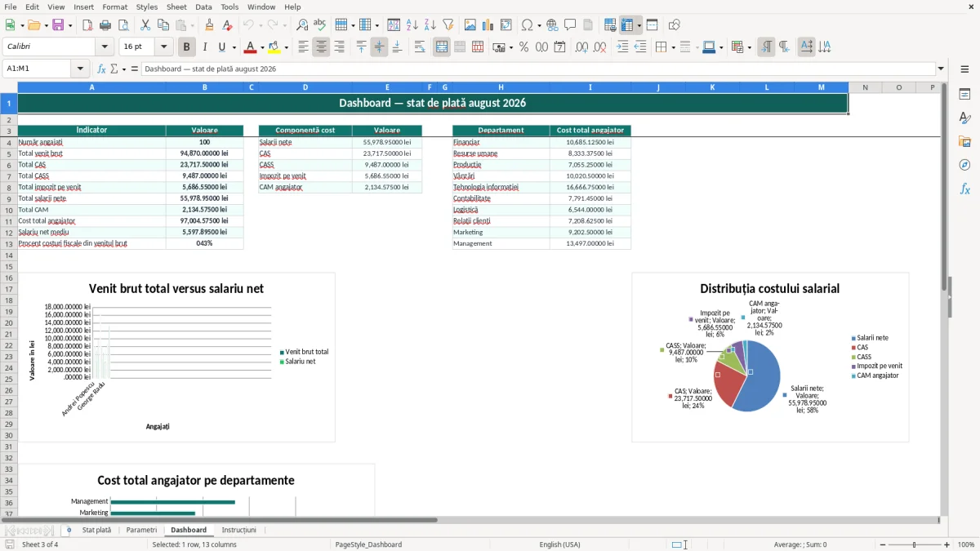Cut selection with scissors icon
Viewport: 980px width, 551px height.
145,25
